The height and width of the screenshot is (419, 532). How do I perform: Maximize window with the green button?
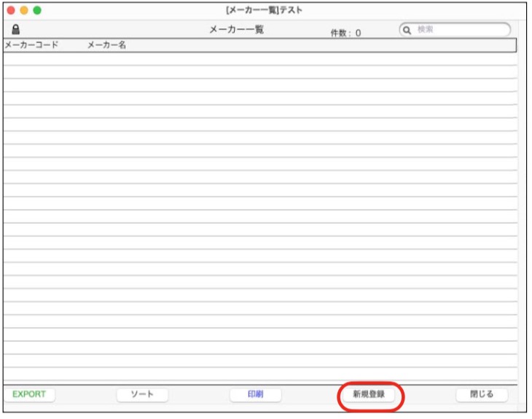[x=37, y=10]
